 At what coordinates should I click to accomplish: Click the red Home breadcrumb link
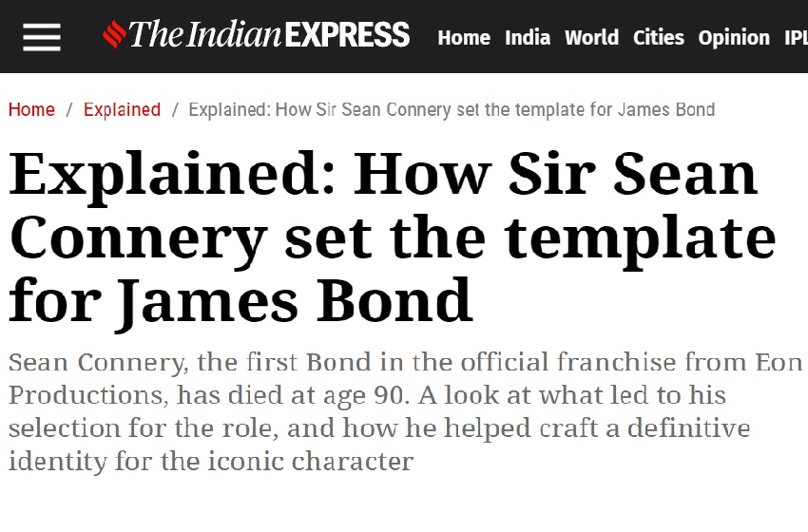coord(31,109)
